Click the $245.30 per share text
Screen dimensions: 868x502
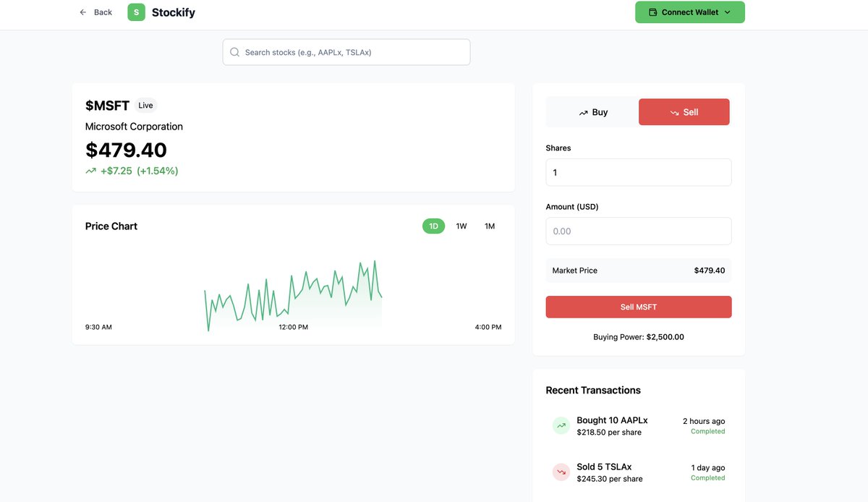click(x=610, y=479)
